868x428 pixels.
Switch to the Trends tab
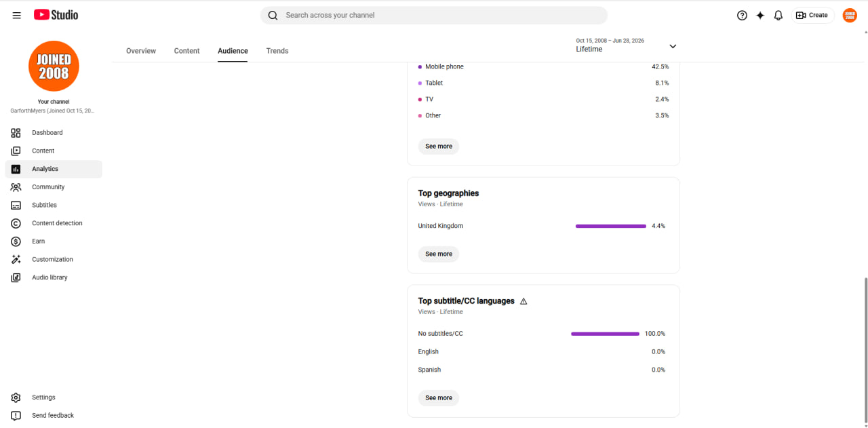click(277, 51)
